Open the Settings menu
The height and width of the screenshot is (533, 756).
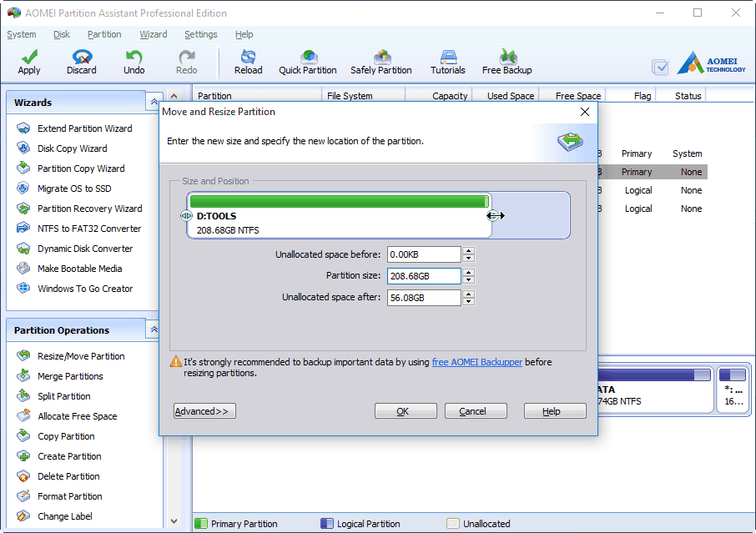pyautogui.click(x=200, y=34)
